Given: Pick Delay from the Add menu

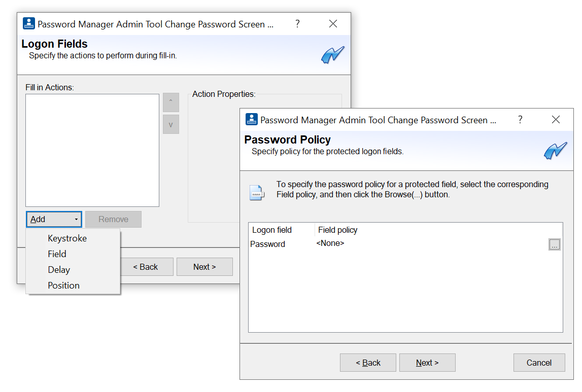Looking at the screenshot, I should (59, 270).
